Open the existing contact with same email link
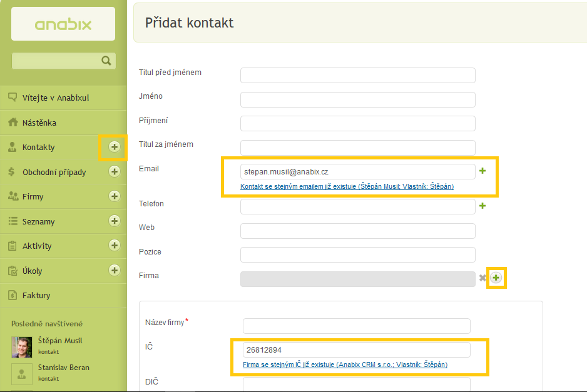The image size is (587, 392). [x=347, y=186]
